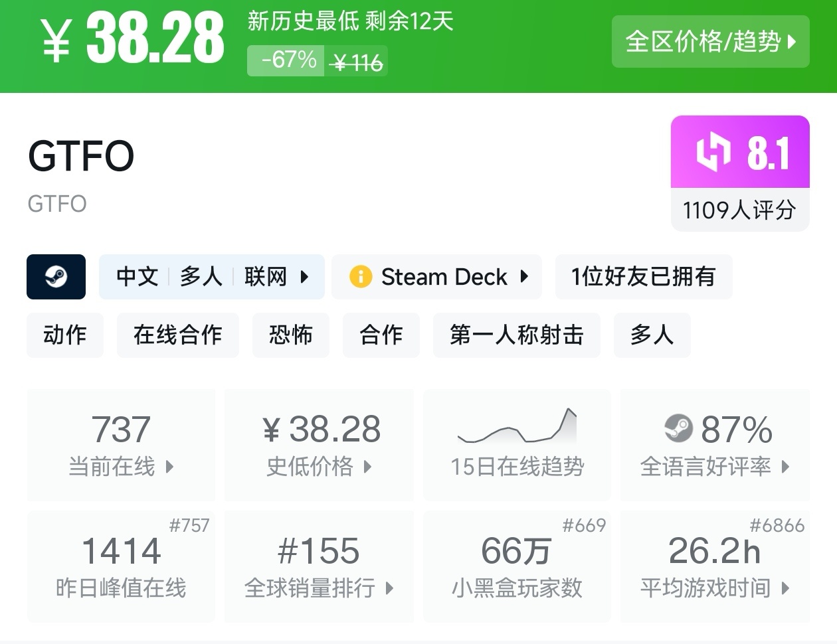The image size is (837, 644).
Task: Click the Steam Deck info icon
Action: pyautogui.click(x=361, y=276)
